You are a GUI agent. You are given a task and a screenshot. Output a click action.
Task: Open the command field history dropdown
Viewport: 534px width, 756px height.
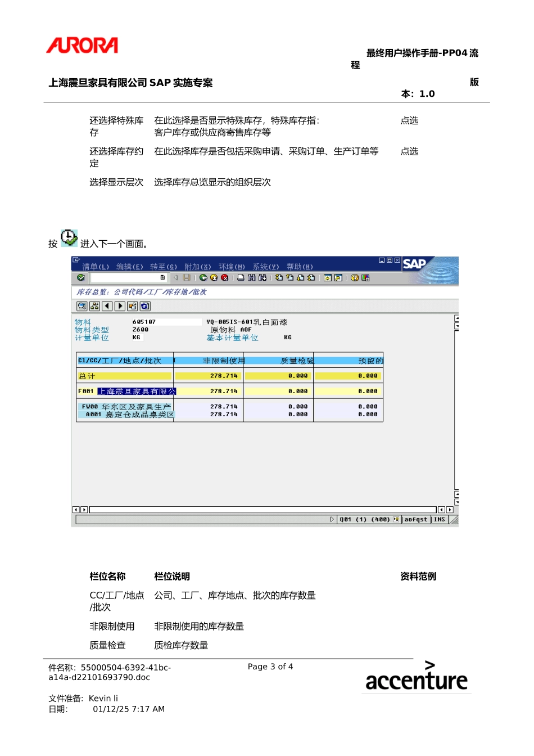coord(162,278)
